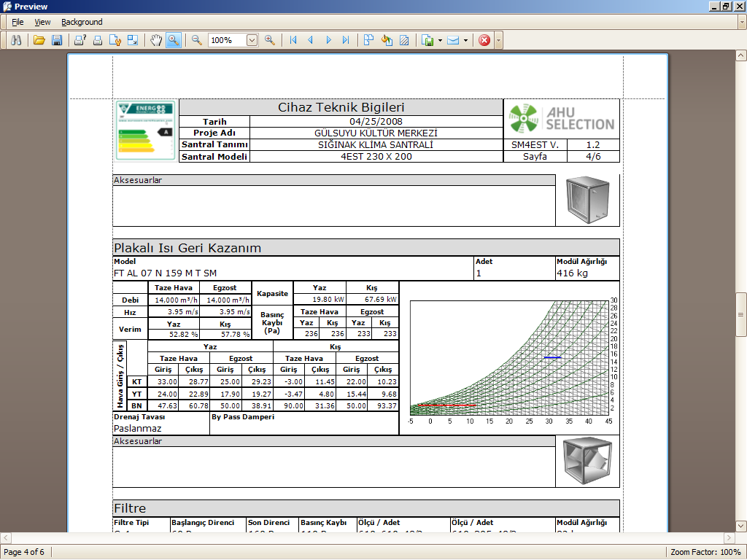The width and height of the screenshot is (747, 560).
Task: Click the 'GÜLSUYU KÜLTÜR MERKEZİ' project name
Action: coord(376,133)
